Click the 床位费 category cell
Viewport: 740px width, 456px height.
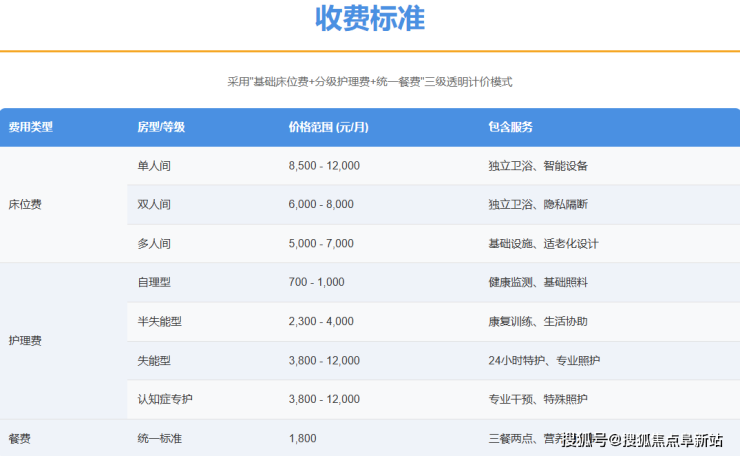tap(25, 204)
